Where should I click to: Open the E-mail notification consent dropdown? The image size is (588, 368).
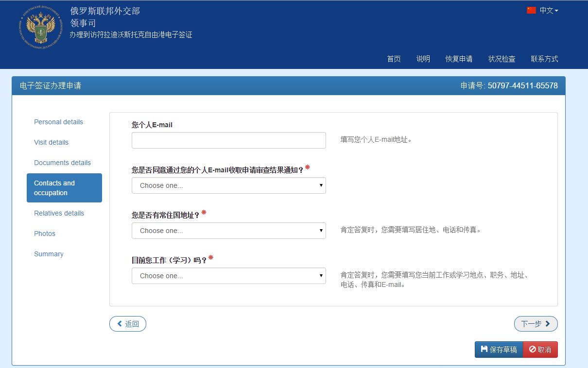[228, 185]
